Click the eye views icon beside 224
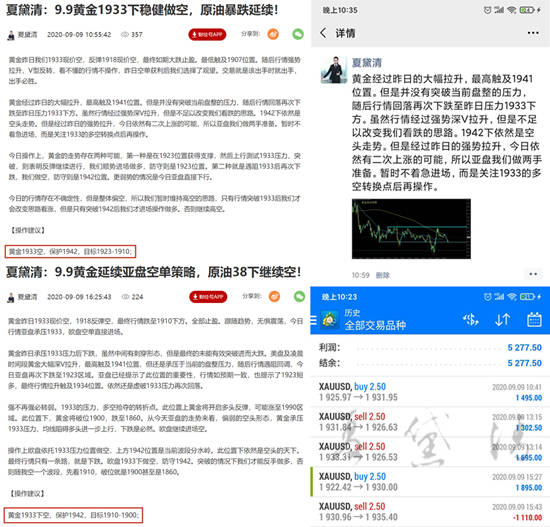The height and width of the screenshot is (527, 550). tap(125, 297)
